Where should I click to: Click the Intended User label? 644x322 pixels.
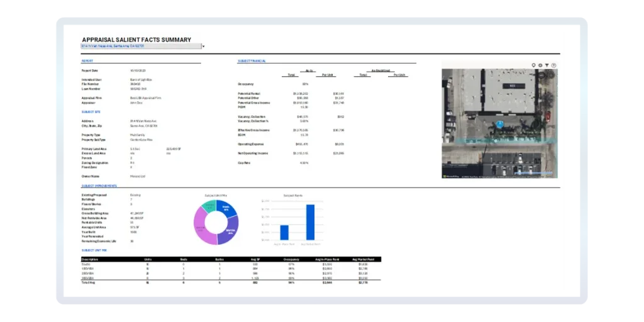pos(91,80)
